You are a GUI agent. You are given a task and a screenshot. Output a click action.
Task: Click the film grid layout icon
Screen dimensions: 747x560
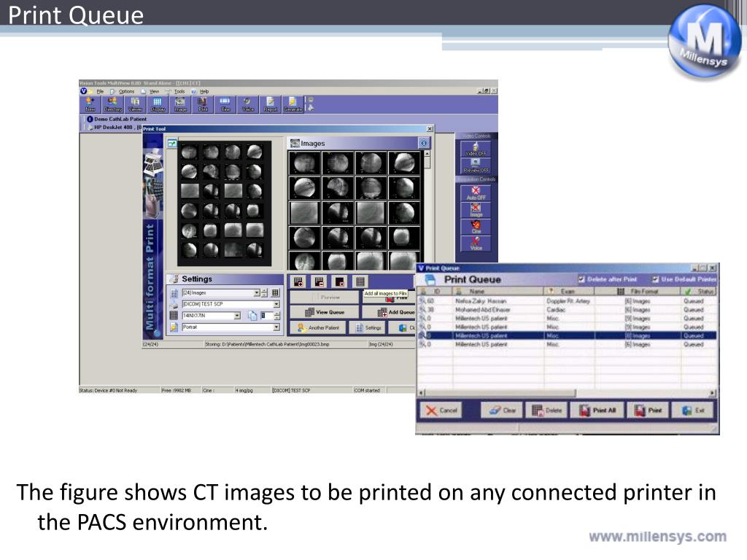coord(360,281)
